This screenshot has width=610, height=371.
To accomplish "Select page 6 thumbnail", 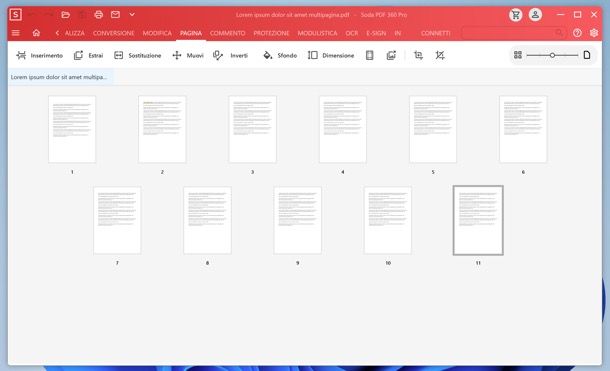I will pyautogui.click(x=523, y=129).
